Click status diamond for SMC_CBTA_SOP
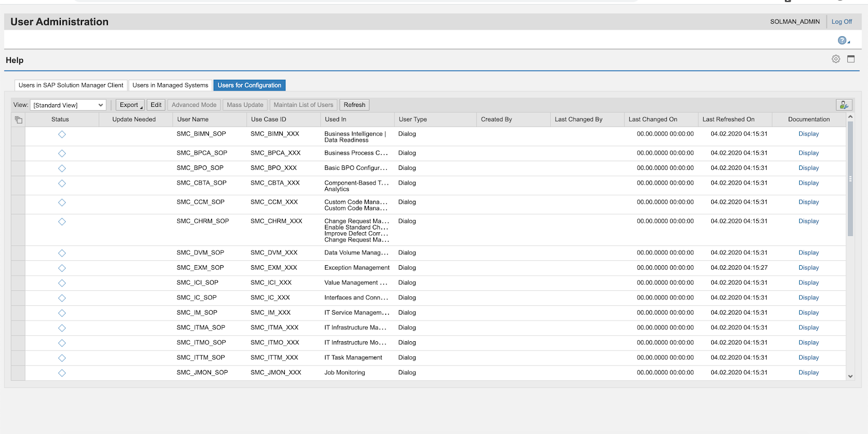 (62, 183)
